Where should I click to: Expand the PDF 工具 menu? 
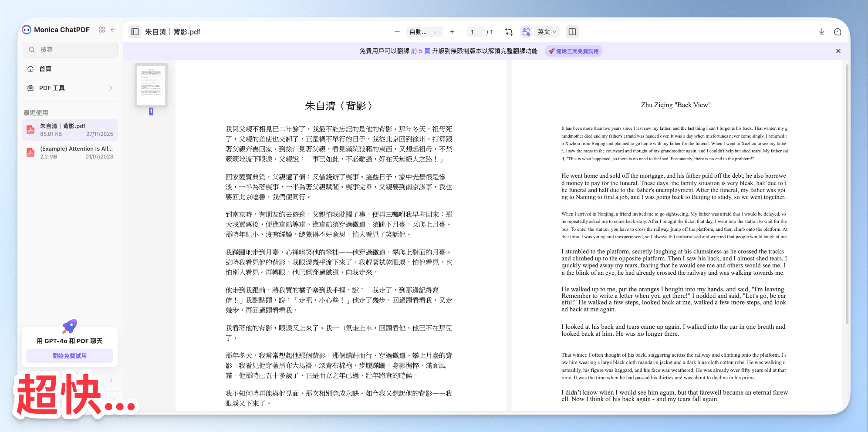70,88
